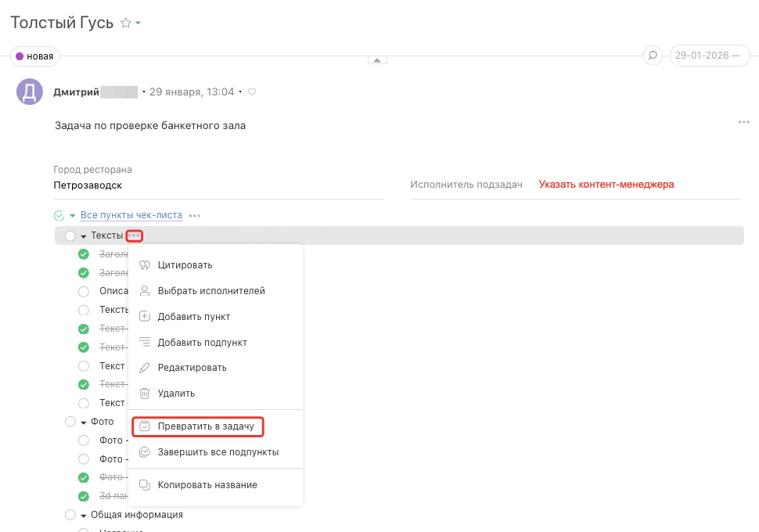Click Указать контент-менеджера link
This screenshot has height=532, width=759.
pos(606,185)
